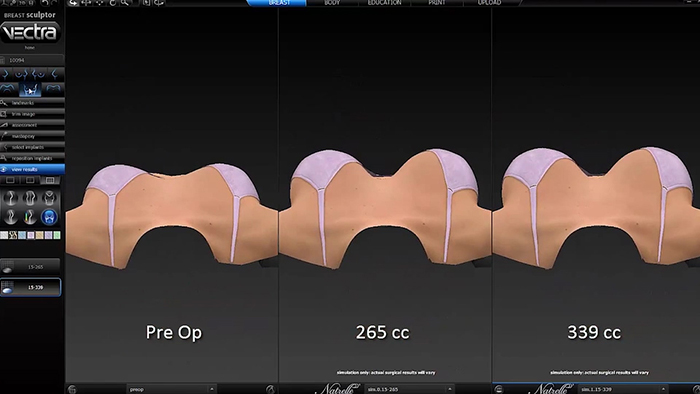
Task: Select the left profile view icon
Action: coord(54,74)
